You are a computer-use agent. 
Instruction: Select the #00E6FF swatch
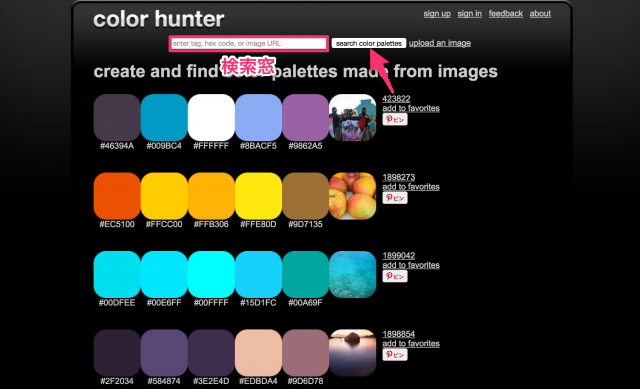[x=164, y=274]
